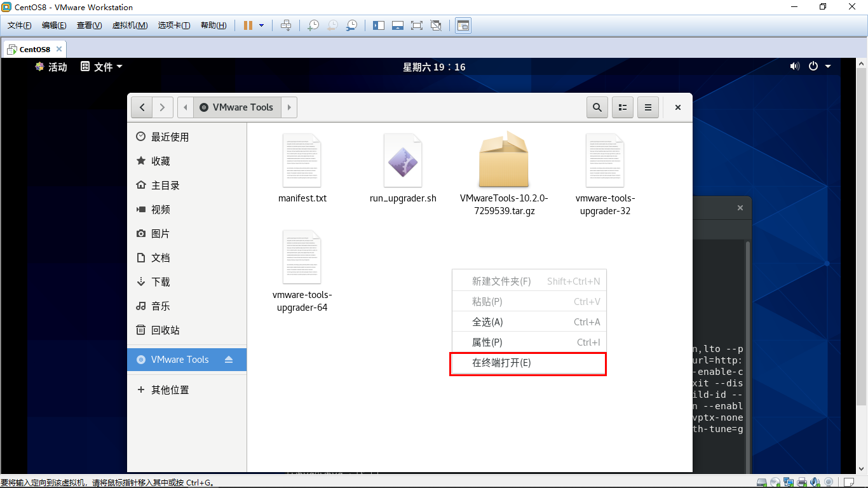Click the power icon in GNOME top bar
868x488 pixels.
[x=813, y=67]
